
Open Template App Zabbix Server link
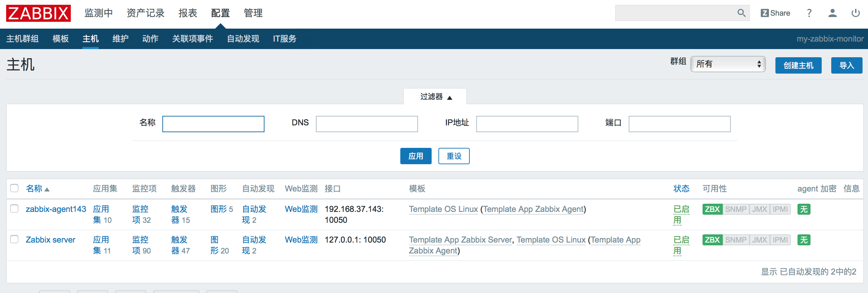click(461, 240)
